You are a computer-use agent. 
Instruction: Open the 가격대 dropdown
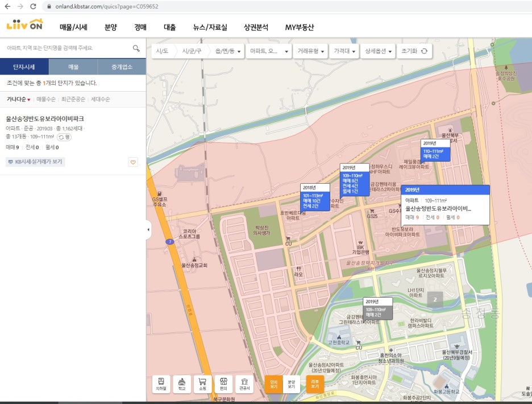[x=344, y=51]
